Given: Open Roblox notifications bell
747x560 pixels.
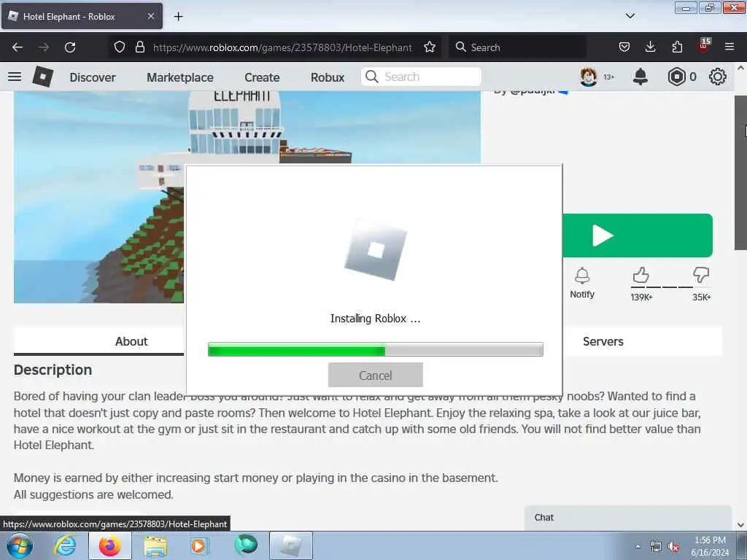Looking at the screenshot, I should (x=640, y=77).
